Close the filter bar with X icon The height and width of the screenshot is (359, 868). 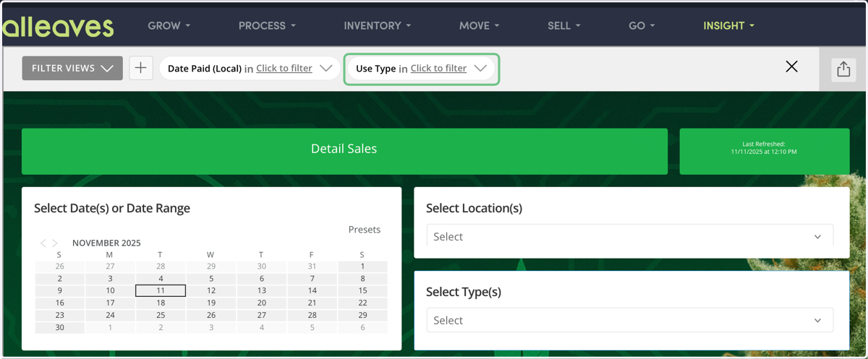[792, 66]
